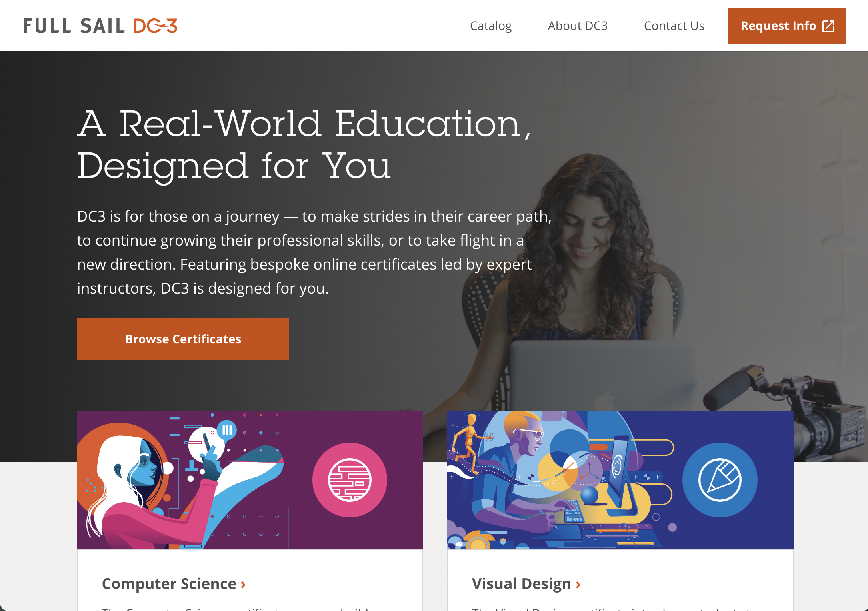
Task: Go to About DC3 page
Action: coord(578,26)
